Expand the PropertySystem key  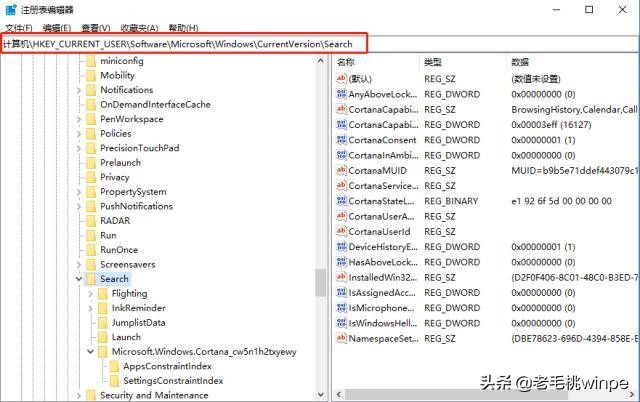pyautogui.click(x=79, y=192)
